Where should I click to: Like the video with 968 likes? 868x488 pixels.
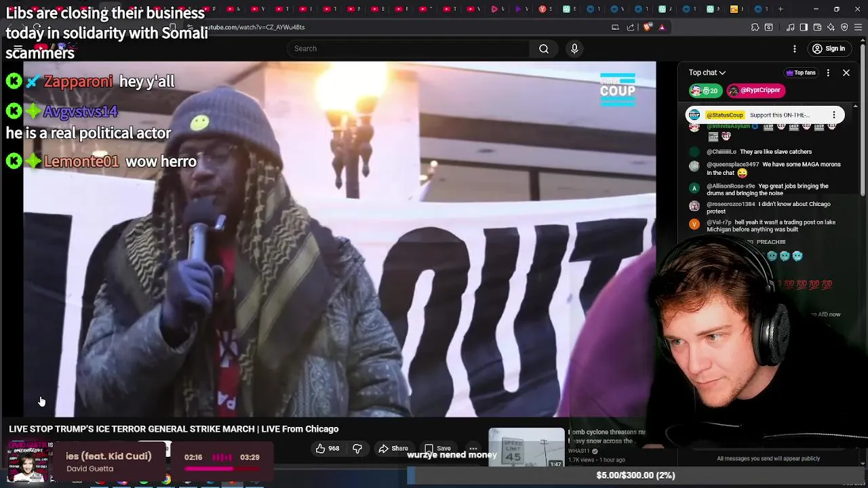coord(327,448)
